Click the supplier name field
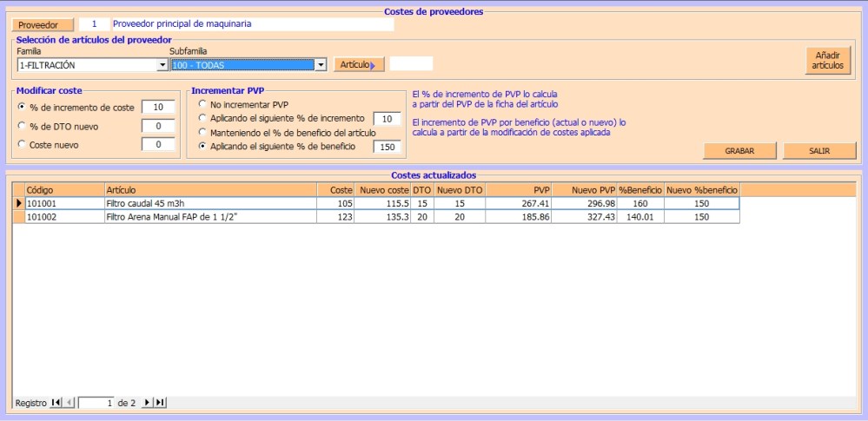868x421 pixels. pyautogui.click(x=253, y=24)
